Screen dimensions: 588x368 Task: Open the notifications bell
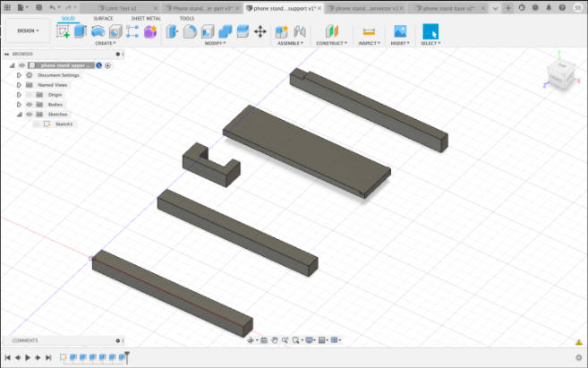tap(549, 7)
